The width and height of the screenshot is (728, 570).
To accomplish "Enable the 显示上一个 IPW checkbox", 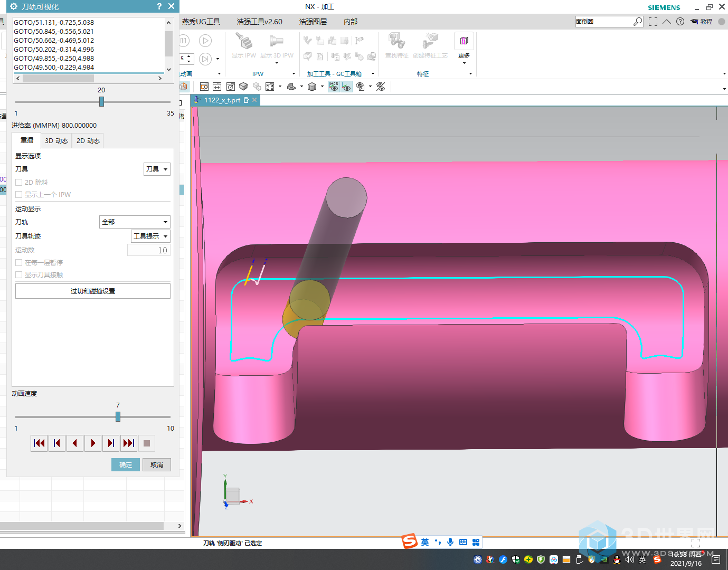I will 18,194.
